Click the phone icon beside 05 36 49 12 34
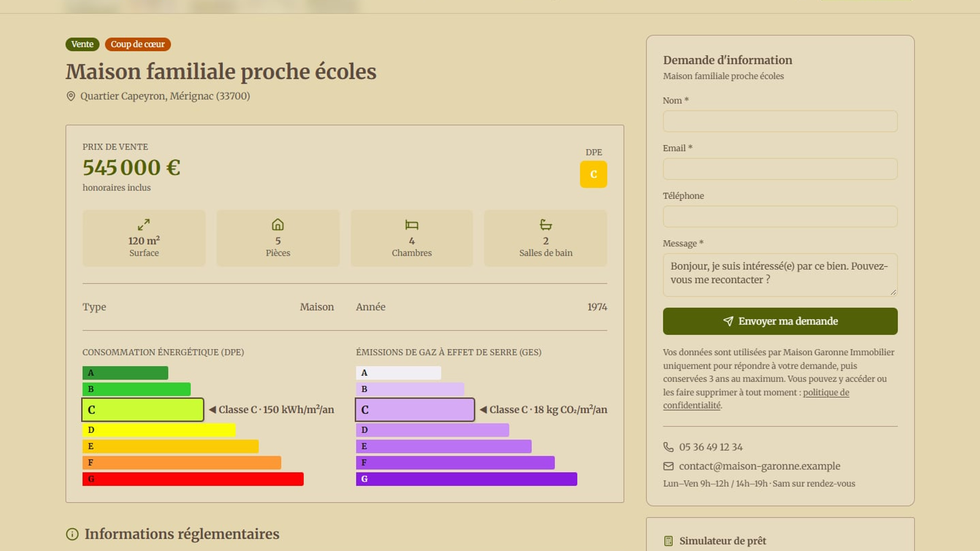Viewport: 980px width, 551px height. click(x=668, y=447)
